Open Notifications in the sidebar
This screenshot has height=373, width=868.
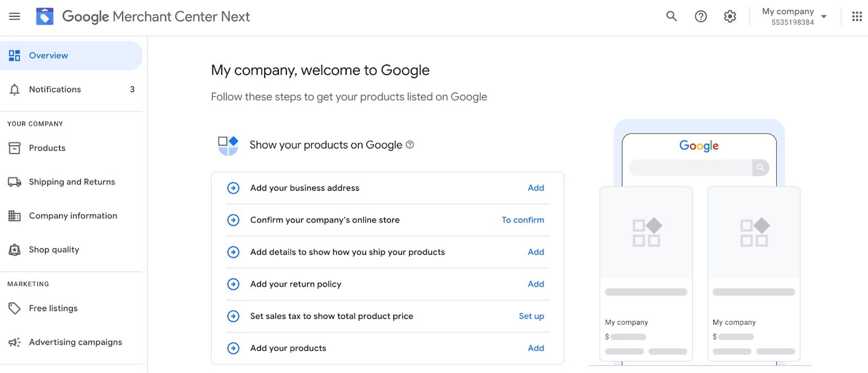[55, 89]
